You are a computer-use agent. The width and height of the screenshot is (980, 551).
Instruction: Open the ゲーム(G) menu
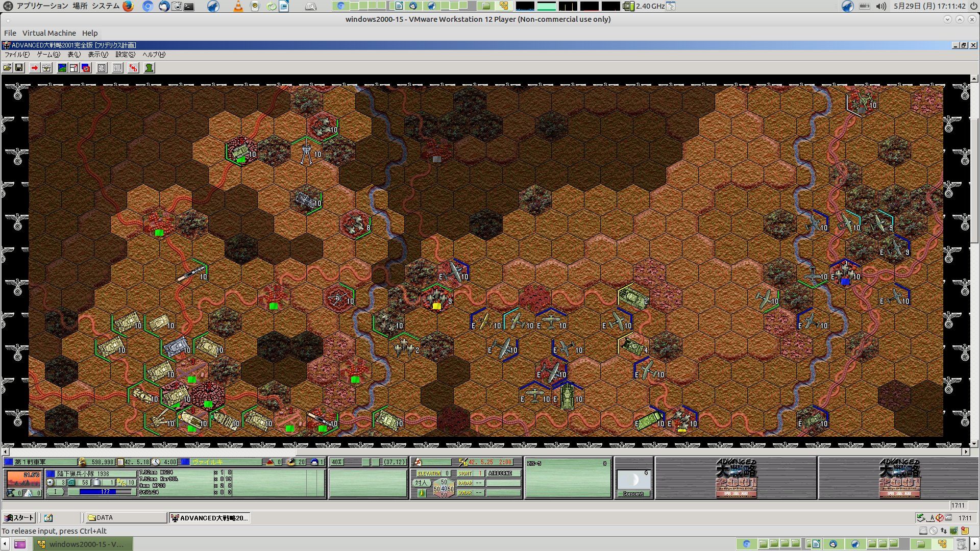pos(48,55)
